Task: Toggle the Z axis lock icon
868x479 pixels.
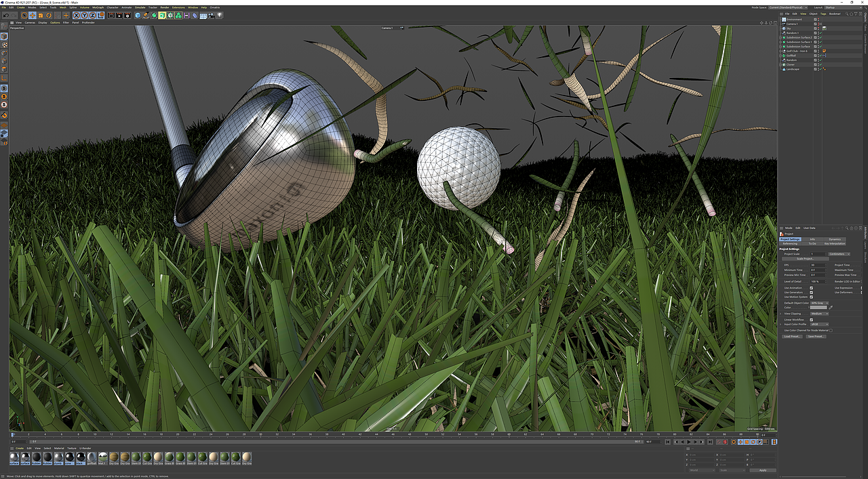Action: click(x=93, y=15)
